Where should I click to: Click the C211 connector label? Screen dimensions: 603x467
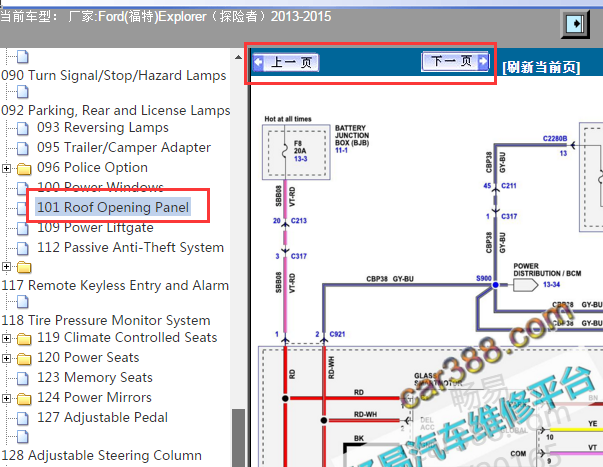click(x=509, y=186)
